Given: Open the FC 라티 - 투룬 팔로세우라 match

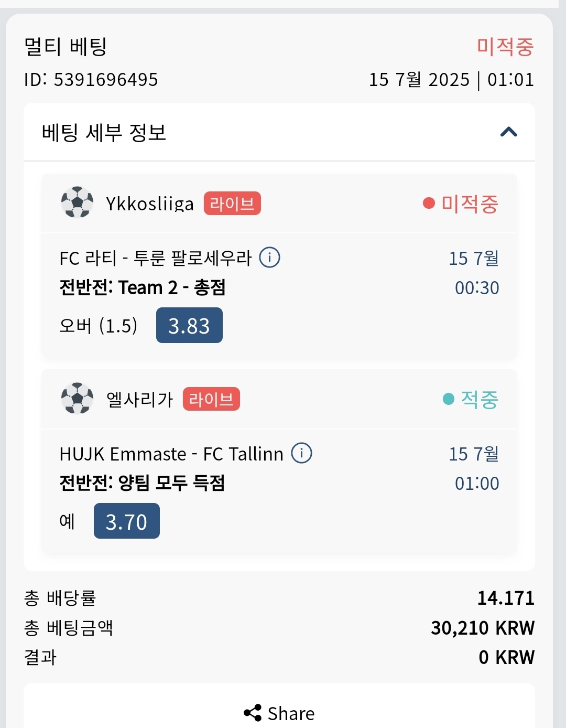Looking at the screenshot, I should click(x=156, y=258).
